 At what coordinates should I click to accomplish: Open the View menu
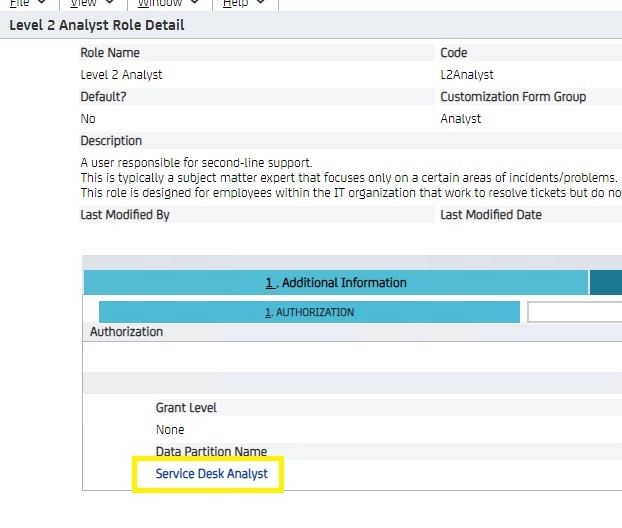click(83, 3)
